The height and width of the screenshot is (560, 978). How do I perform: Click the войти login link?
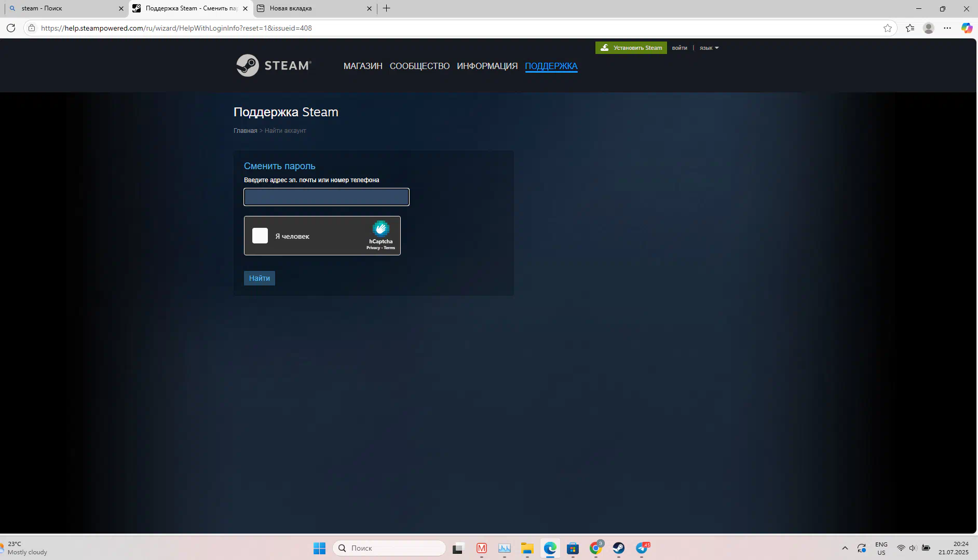coord(680,48)
